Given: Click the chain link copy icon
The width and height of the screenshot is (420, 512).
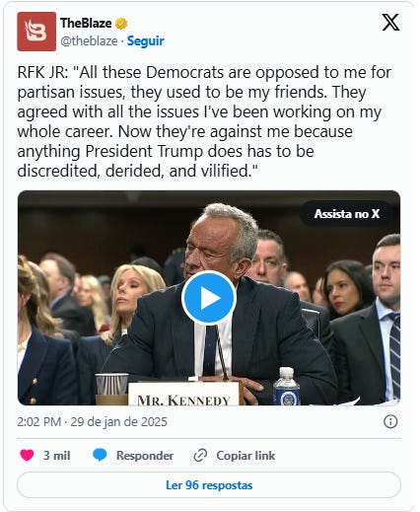Looking at the screenshot, I should point(200,455).
